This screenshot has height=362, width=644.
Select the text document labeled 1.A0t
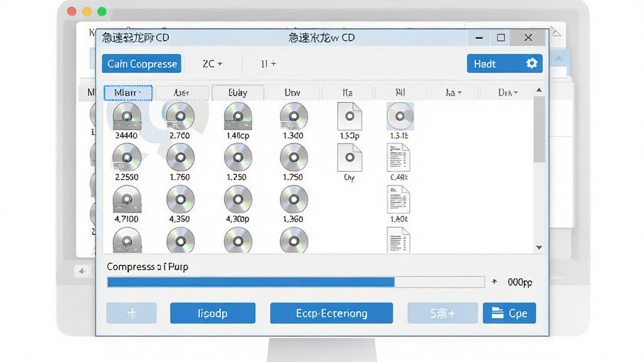click(398, 199)
